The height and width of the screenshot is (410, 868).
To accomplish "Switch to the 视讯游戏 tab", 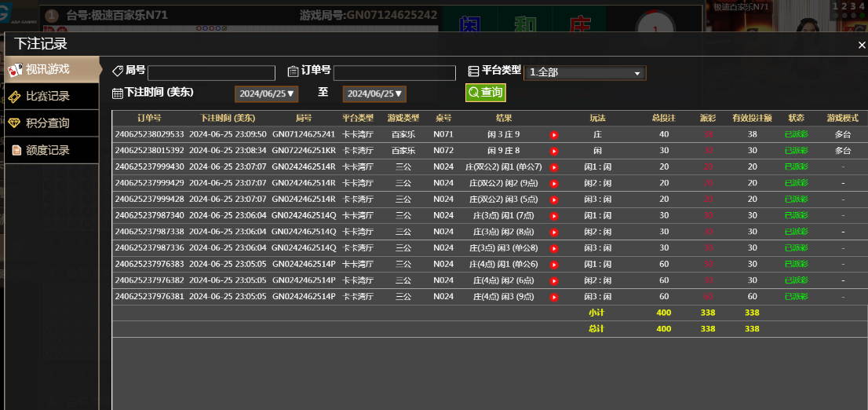I will 52,69.
